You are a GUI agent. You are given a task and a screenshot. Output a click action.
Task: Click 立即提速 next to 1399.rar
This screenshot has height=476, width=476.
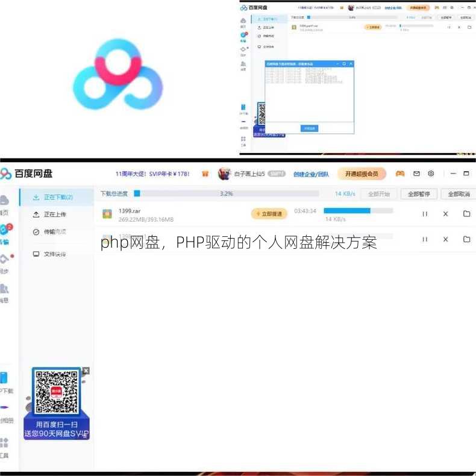[x=269, y=214]
